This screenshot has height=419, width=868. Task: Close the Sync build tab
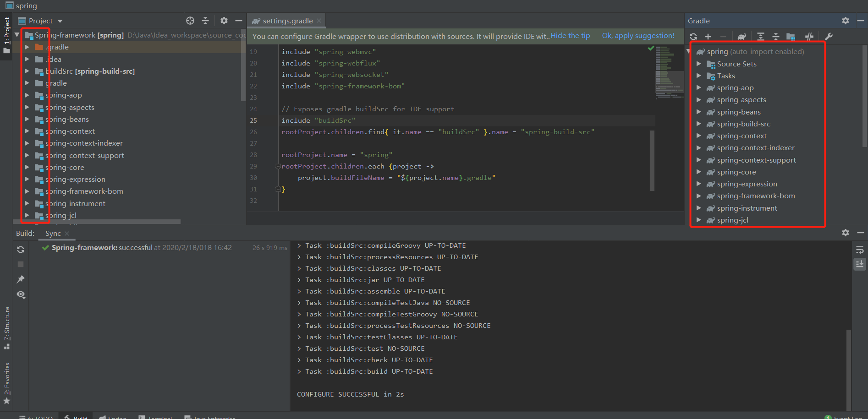click(x=67, y=234)
